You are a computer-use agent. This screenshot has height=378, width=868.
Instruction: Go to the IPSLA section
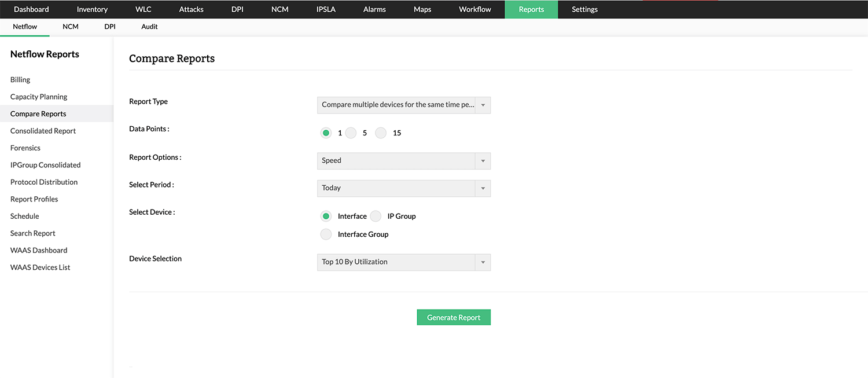click(x=325, y=9)
